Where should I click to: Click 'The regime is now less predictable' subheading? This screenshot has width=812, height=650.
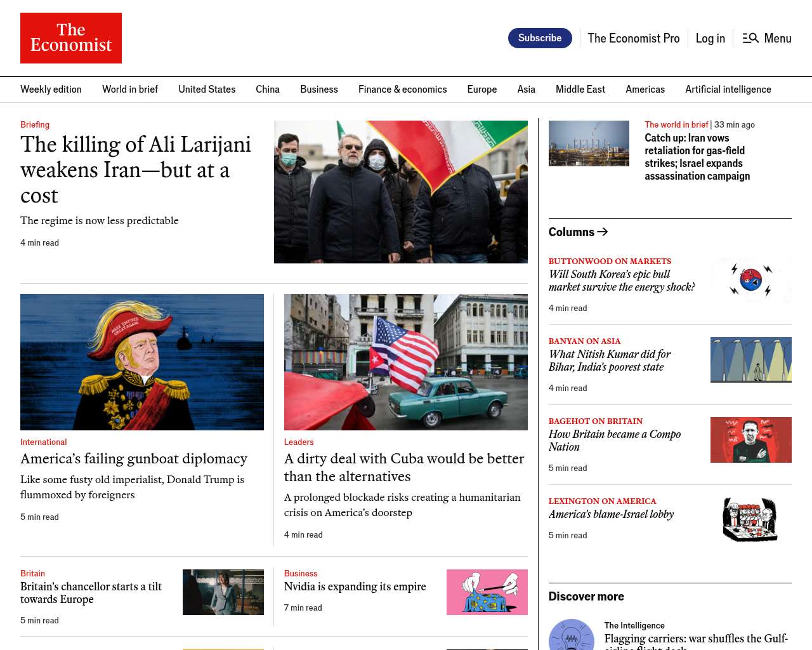pos(100,220)
